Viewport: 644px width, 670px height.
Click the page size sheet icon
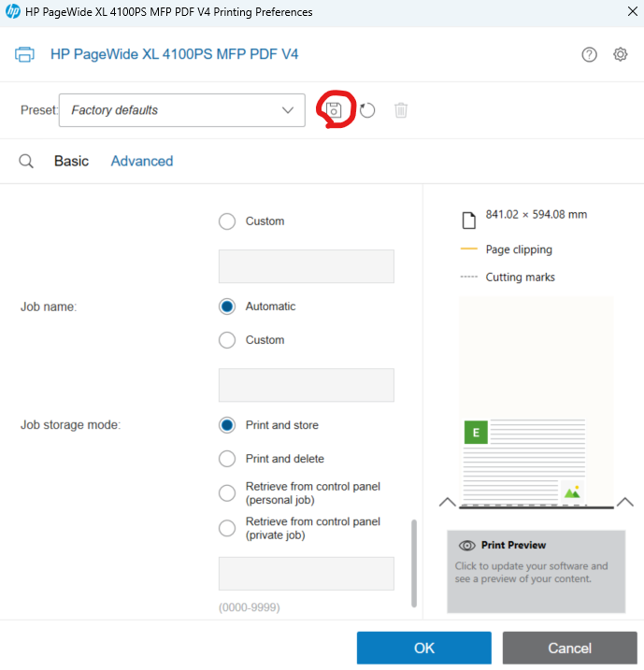469,221
